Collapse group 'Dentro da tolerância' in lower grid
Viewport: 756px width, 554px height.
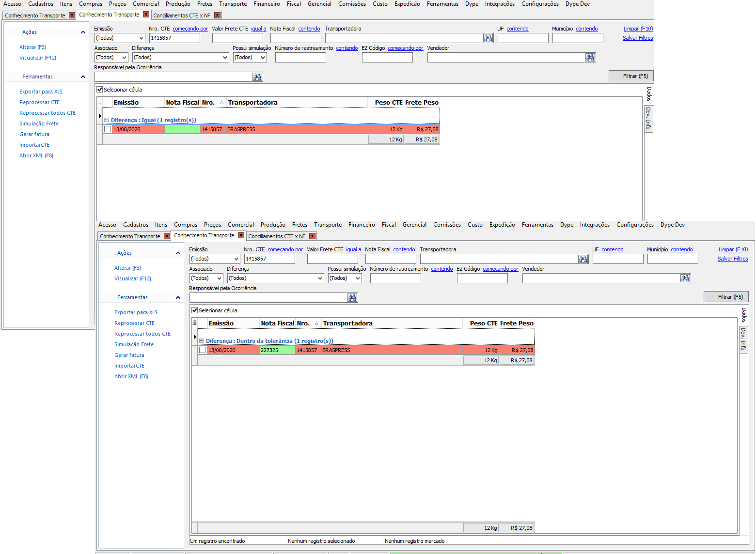(201, 341)
